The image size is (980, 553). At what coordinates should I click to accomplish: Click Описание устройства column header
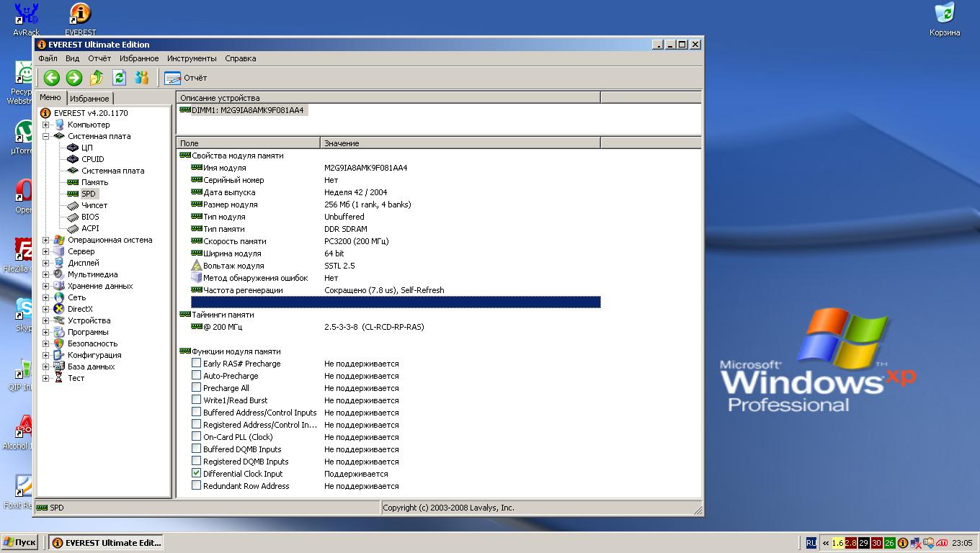point(388,98)
